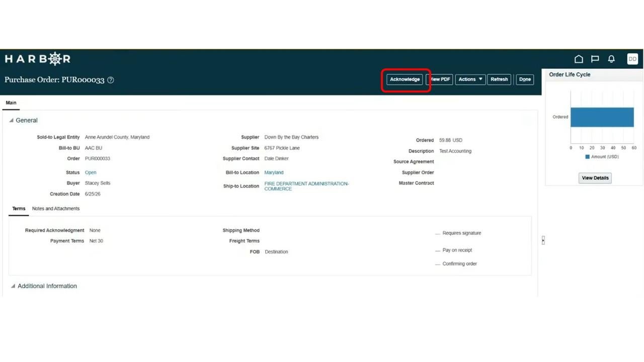Click the View PDF button
644x362 pixels.
pyautogui.click(x=439, y=79)
